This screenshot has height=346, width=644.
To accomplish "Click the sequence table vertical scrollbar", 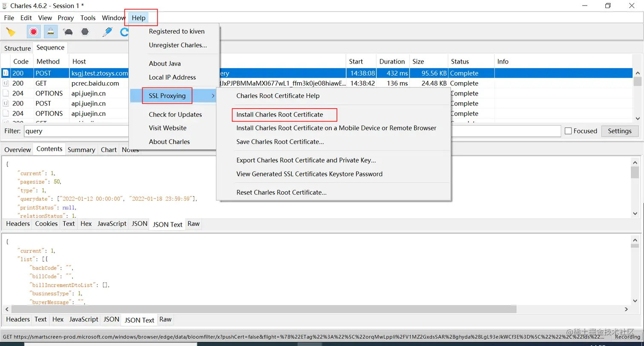I will click(x=637, y=81).
